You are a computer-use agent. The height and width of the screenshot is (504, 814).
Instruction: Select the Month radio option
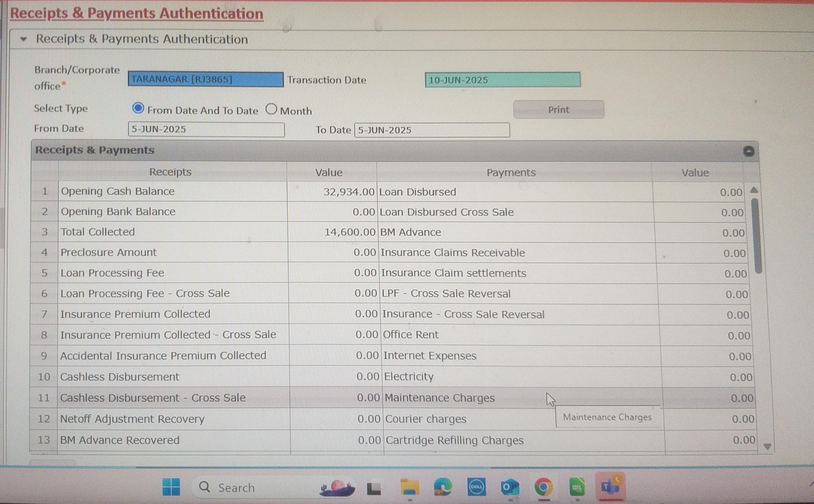(271, 109)
